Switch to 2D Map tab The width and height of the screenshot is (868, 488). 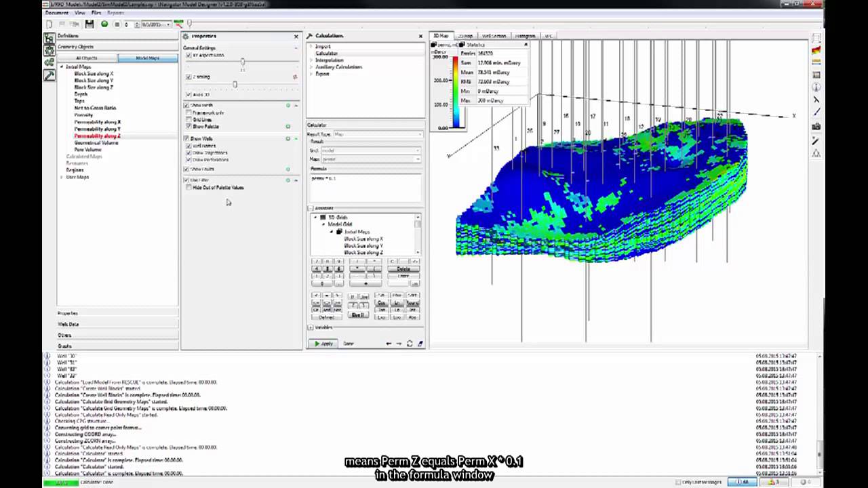pyautogui.click(x=465, y=35)
